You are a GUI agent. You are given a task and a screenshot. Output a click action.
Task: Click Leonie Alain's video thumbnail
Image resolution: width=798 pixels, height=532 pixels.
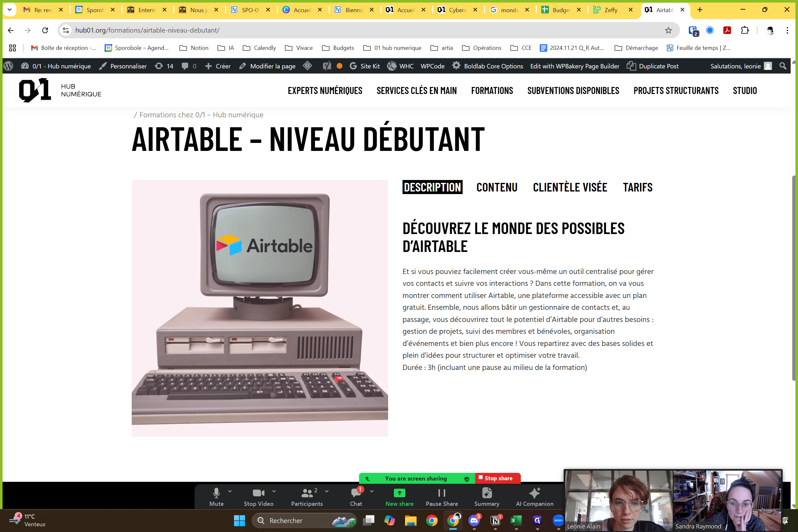pyautogui.click(x=619, y=500)
